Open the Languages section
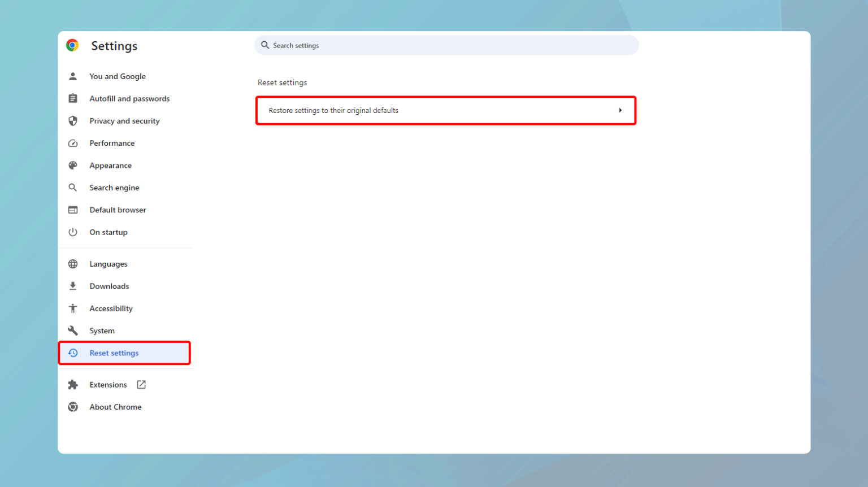Viewport: 868px width, 487px height. (x=108, y=264)
